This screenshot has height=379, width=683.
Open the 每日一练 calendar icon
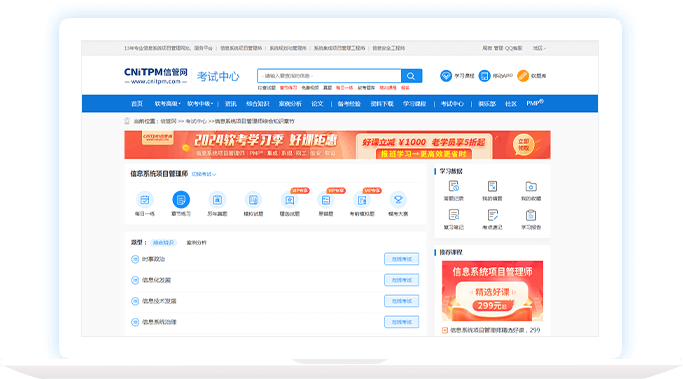pyautogui.click(x=145, y=200)
